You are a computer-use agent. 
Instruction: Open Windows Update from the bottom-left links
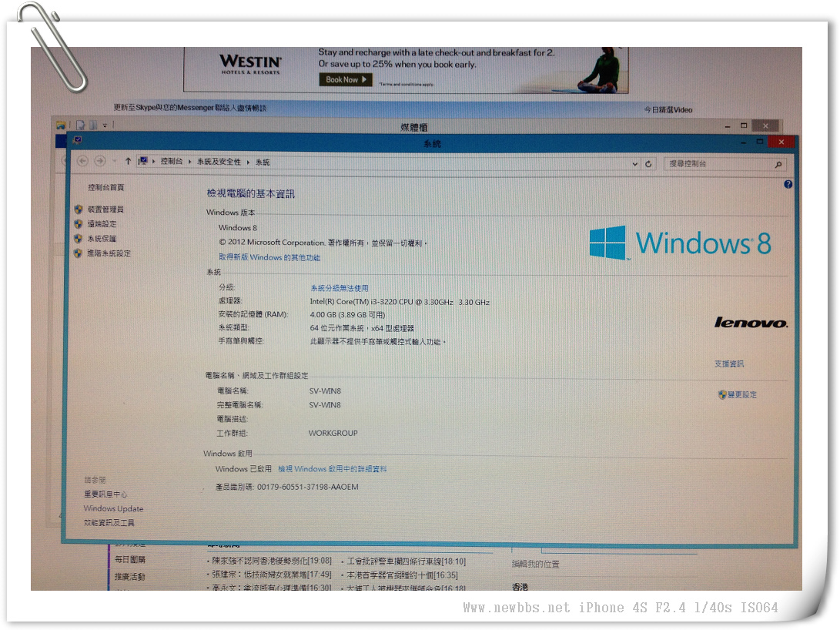pyautogui.click(x=113, y=509)
